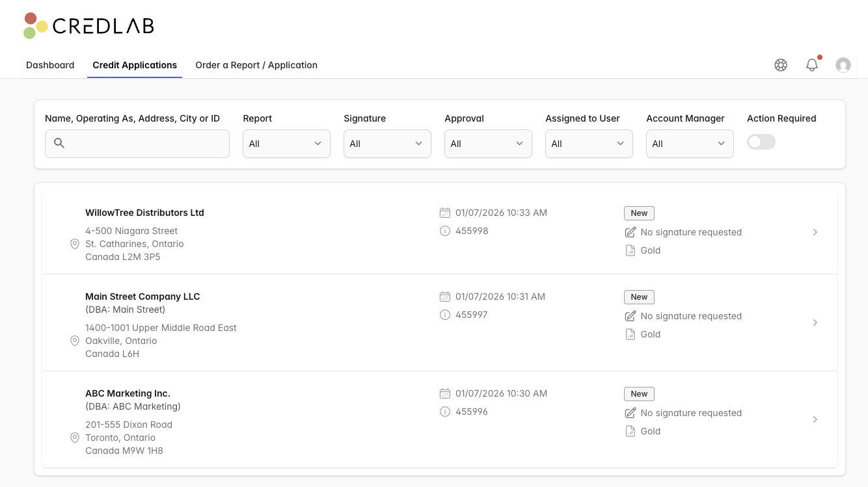Focus the name or ID search field
The height and width of the screenshot is (487, 868).
[146, 144]
